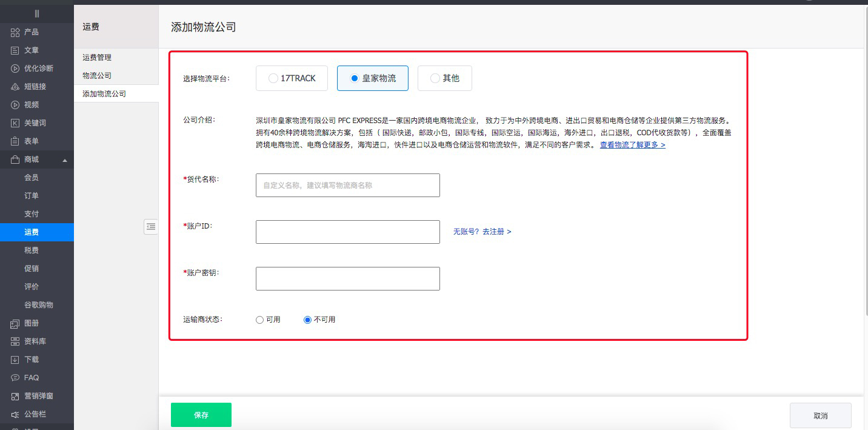The width and height of the screenshot is (868, 430).
Task: Open the 视频 video section icon
Action: (15, 105)
